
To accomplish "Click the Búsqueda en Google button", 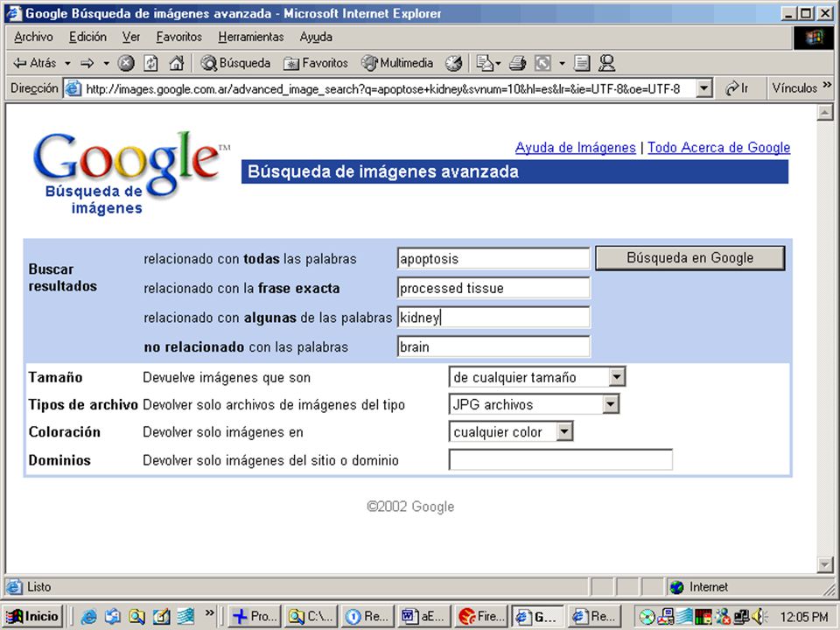I will [x=690, y=258].
